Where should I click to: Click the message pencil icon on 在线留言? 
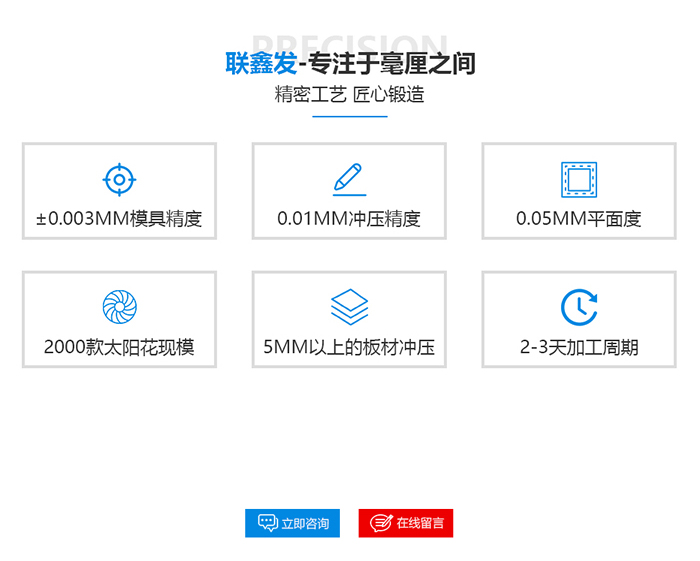[381, 523]
